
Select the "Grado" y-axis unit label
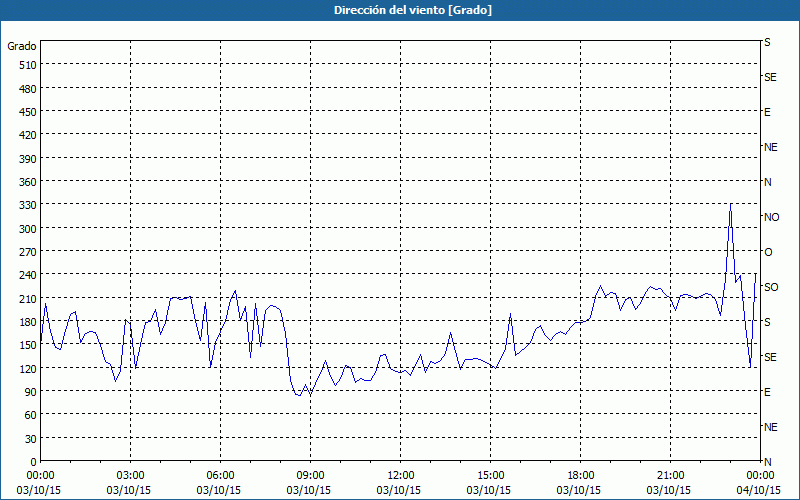tap(22, 46)
